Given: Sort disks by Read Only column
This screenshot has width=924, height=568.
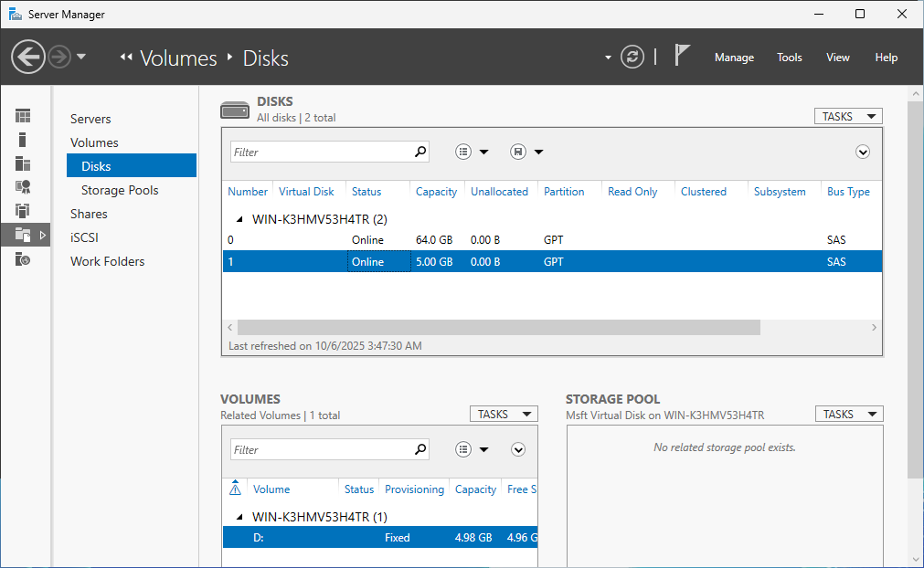Looking at the screenshot, I should tap(632, 191).
